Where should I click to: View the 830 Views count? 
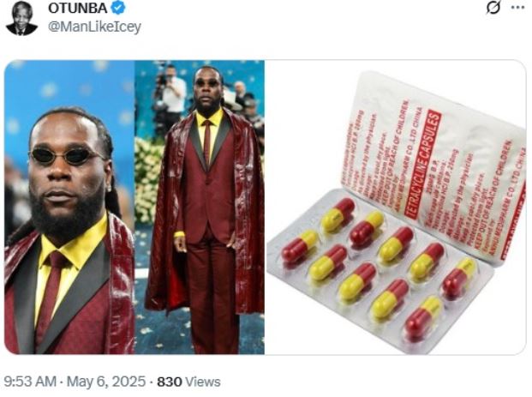(189, 382)
